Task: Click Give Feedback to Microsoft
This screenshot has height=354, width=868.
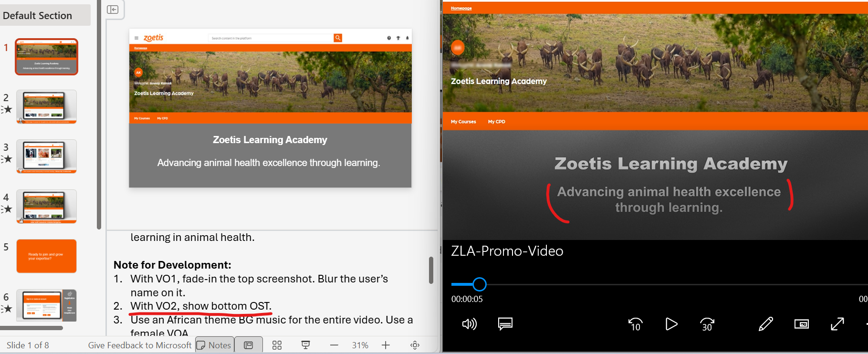Action: 139,345
